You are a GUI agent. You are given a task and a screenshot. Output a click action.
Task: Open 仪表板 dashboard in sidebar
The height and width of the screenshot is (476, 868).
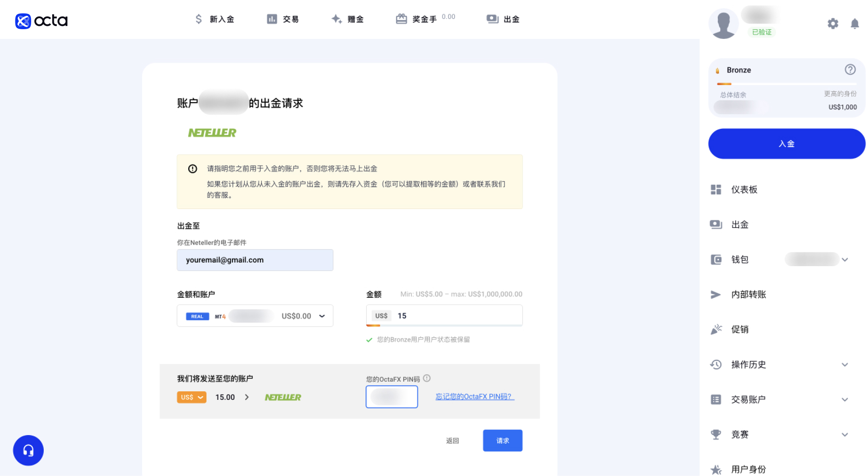click(x=744, y=190)
